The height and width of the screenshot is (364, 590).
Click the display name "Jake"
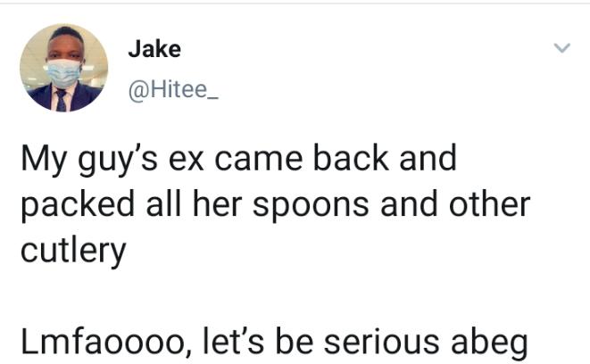coord(154,49)
